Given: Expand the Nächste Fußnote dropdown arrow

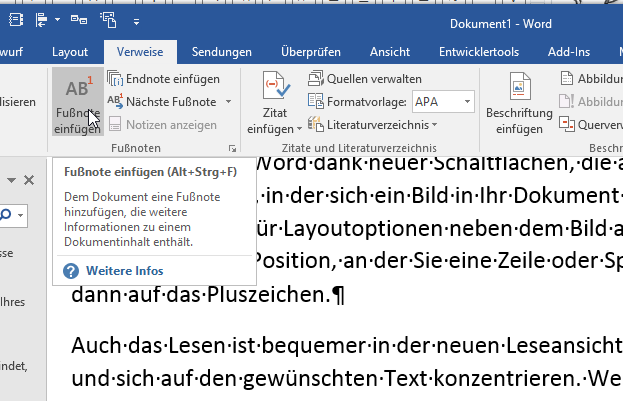Looking at the screenshot, I should point(228,102).
